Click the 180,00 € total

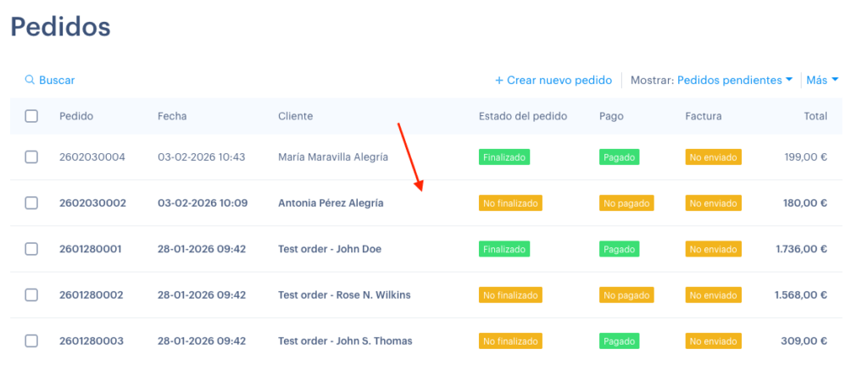805,203
